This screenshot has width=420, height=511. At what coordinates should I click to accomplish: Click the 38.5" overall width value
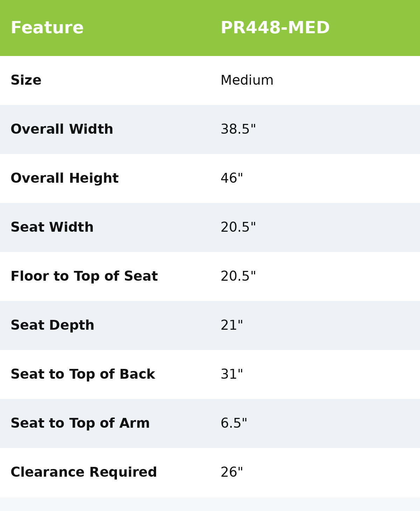tap(238, 129)
